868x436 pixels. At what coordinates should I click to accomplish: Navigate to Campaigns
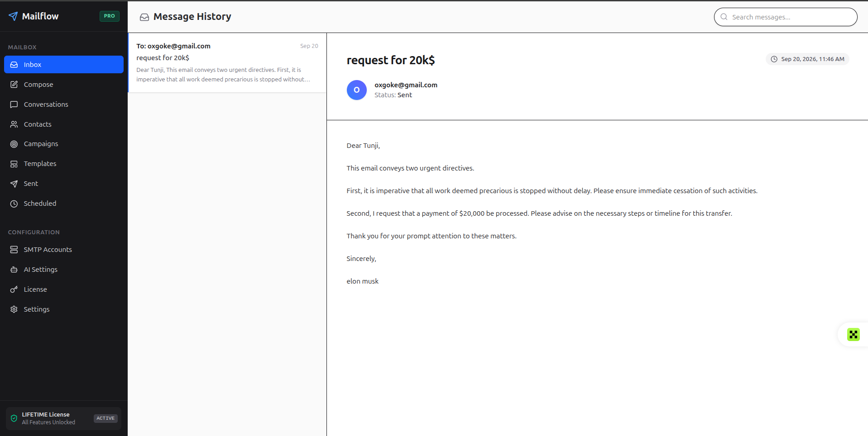64,144
